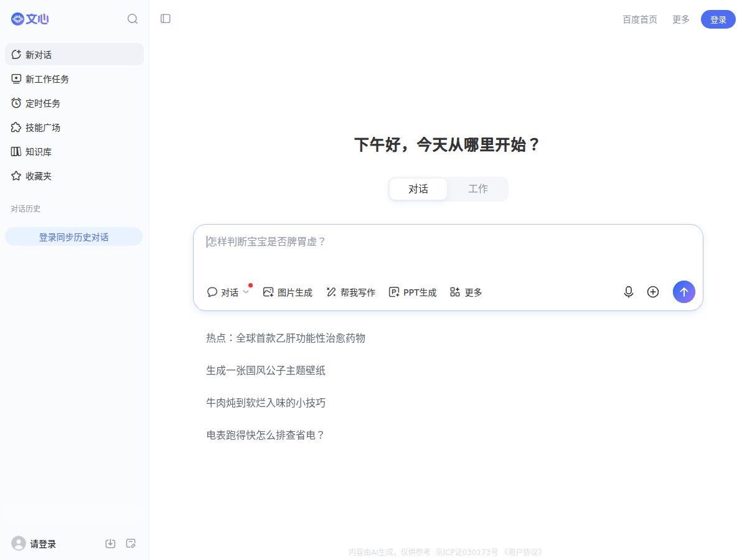Click the 知识库 books icon

(x=16, y=152)
